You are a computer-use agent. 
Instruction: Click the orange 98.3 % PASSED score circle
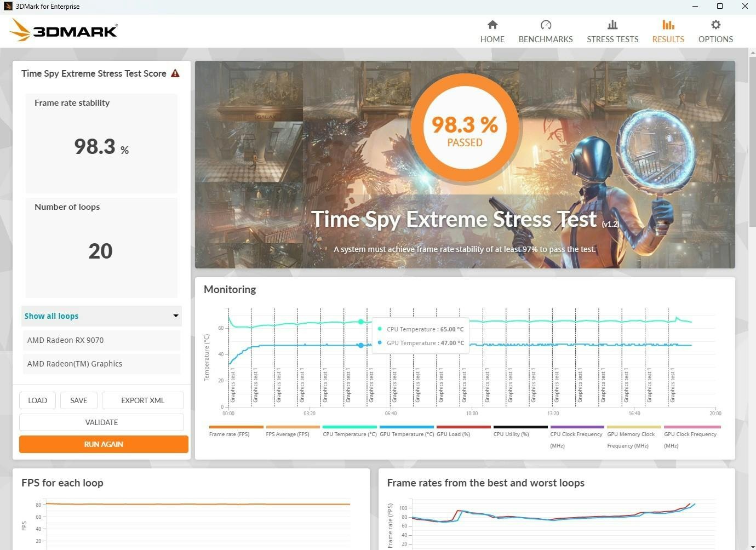tap(465, 128)
